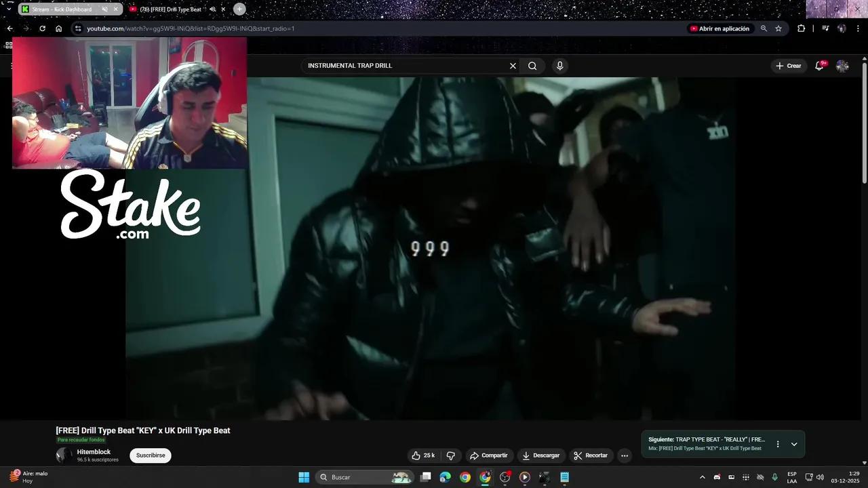Open playlist options three-dot menu
Viewport: 868px width, 488px height.
point(778,445)
